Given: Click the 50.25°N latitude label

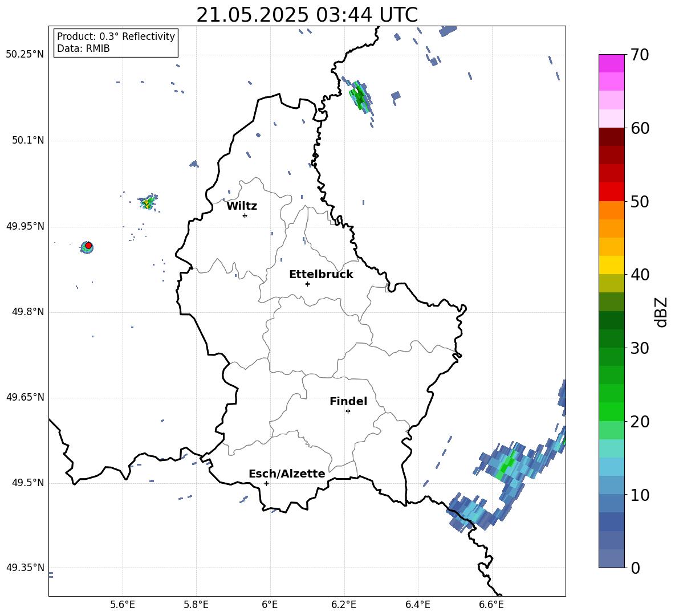Looking at the screenshot, I should point(25,55).
